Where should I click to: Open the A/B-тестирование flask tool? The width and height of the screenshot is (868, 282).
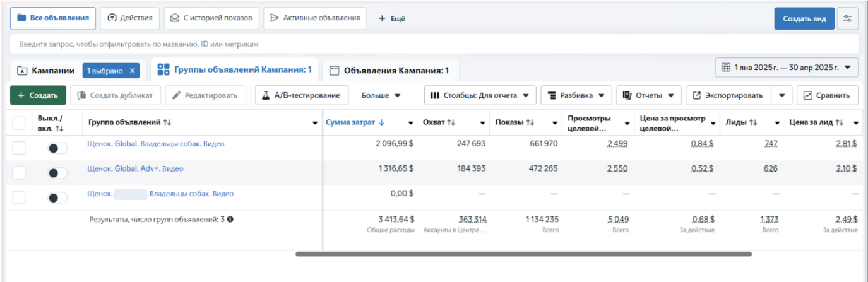click(302, 95)
